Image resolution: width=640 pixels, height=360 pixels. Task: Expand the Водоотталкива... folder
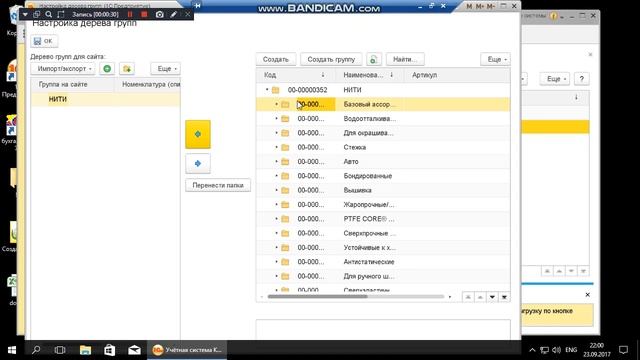(x=276, y=118)
